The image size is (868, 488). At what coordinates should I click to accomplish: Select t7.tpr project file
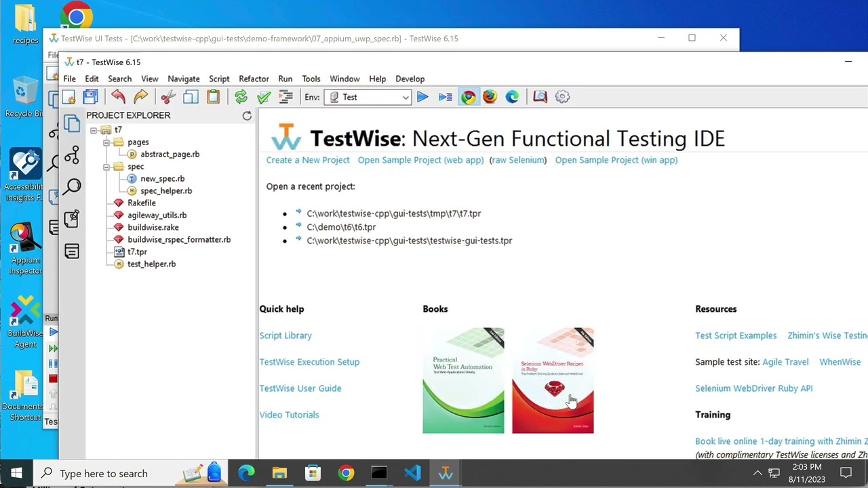click(x=137, y=252)
